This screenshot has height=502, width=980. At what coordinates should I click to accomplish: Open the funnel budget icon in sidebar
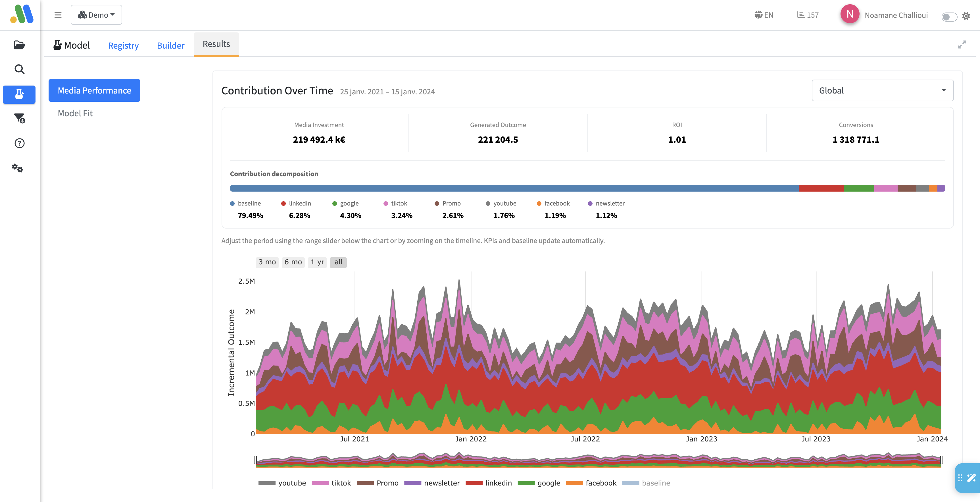pos(19,118)
